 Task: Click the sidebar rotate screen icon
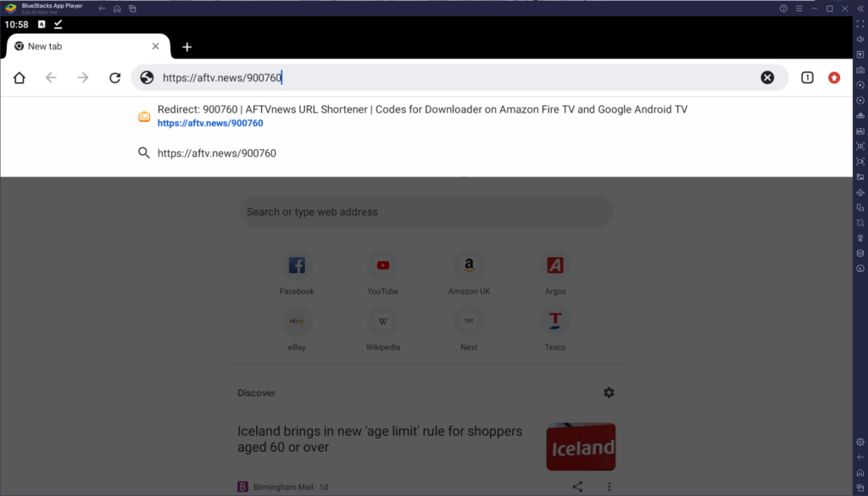(860, 208)
